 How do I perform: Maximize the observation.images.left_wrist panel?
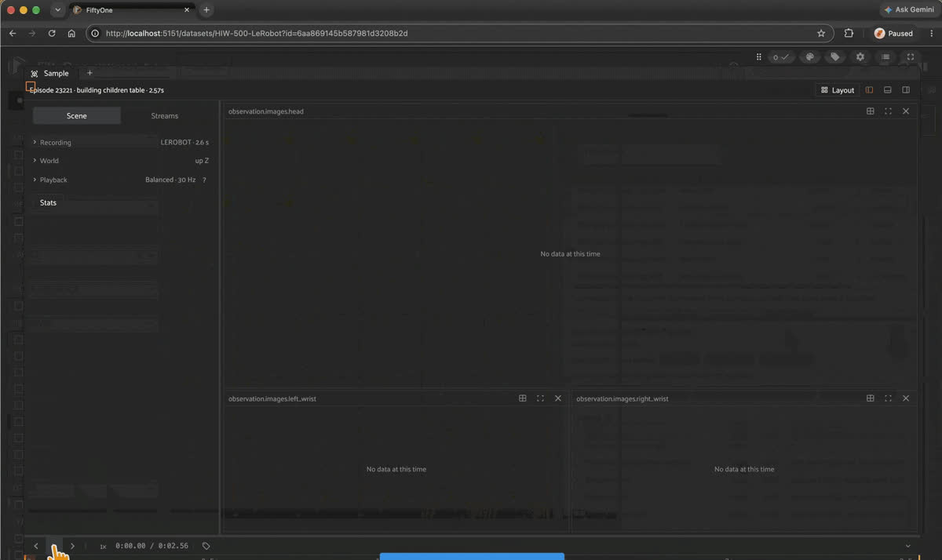(540, 398)
